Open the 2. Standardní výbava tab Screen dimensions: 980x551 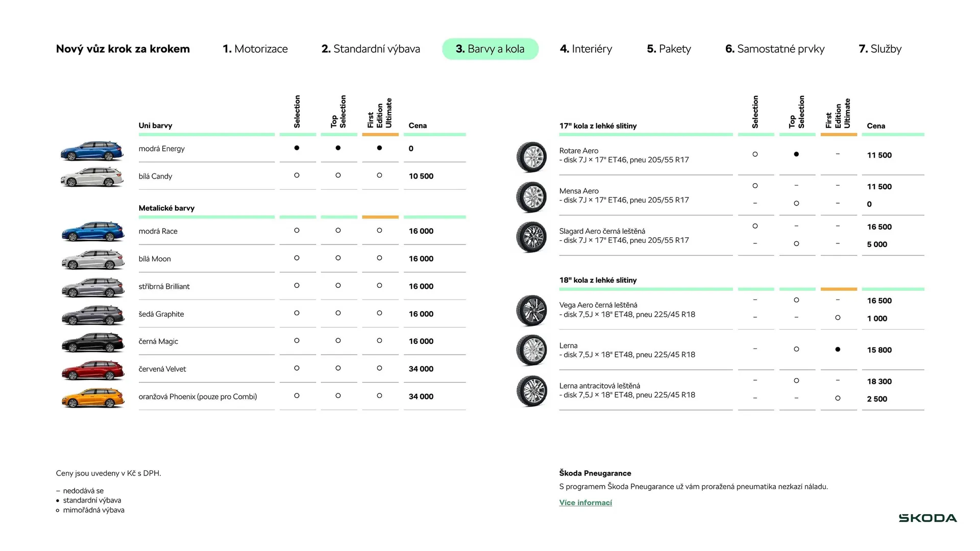click(x=371, y=49)
